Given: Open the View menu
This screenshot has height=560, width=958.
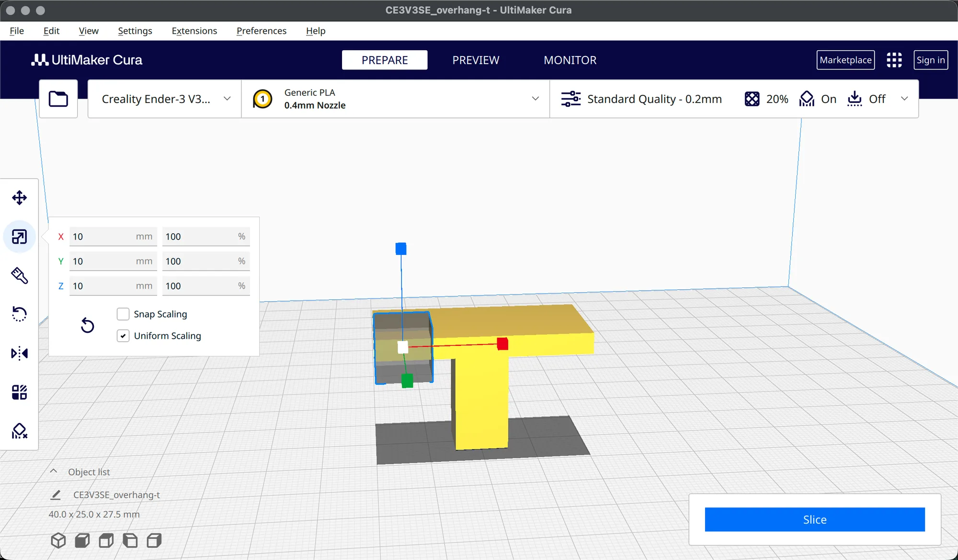Looking at the screenshot, I should (89, 31).
